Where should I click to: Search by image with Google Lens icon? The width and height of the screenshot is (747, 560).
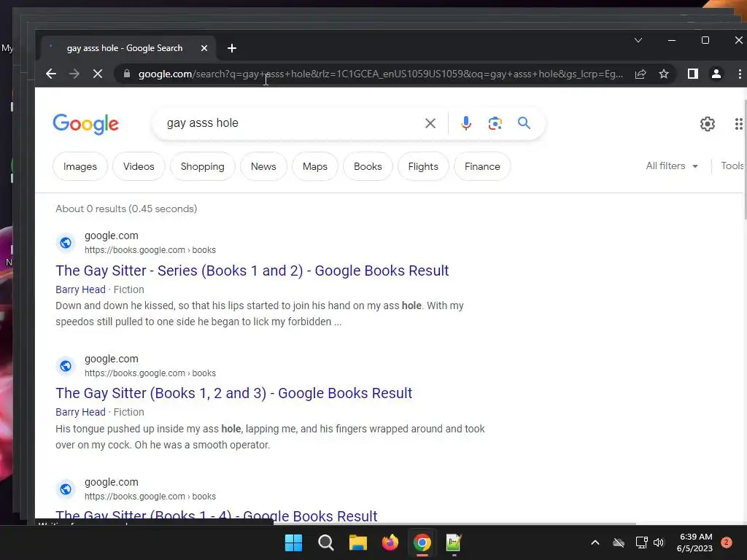pos(495,123)
